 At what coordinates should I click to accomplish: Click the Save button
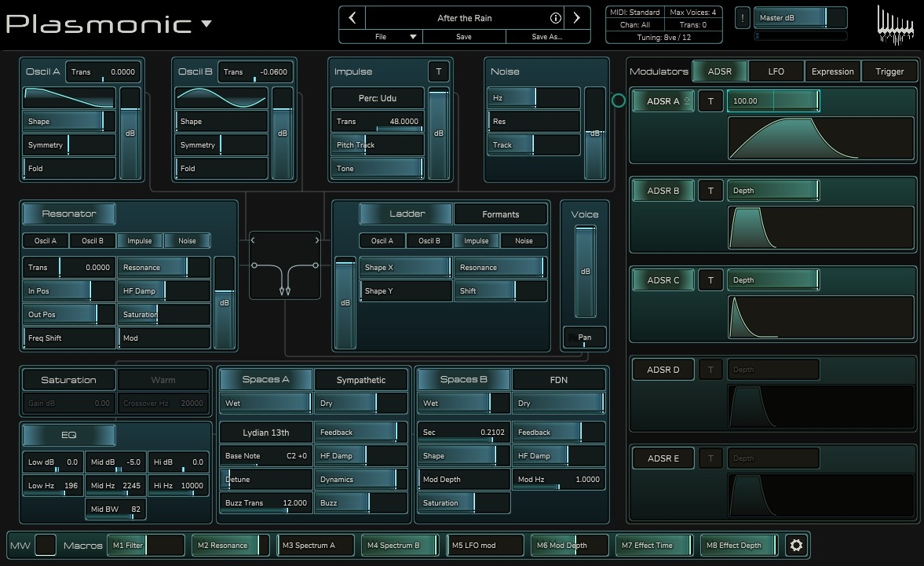(x=464, y=37)
